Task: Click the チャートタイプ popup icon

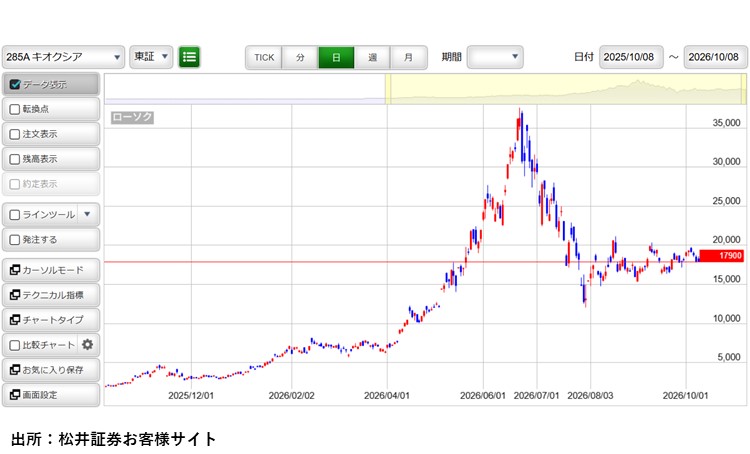Action: coord(15,320)
